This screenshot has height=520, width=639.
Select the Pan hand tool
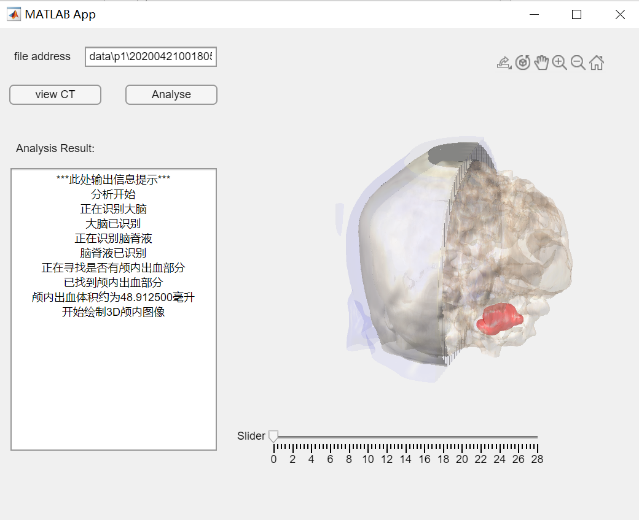click(x=542, y=63)
